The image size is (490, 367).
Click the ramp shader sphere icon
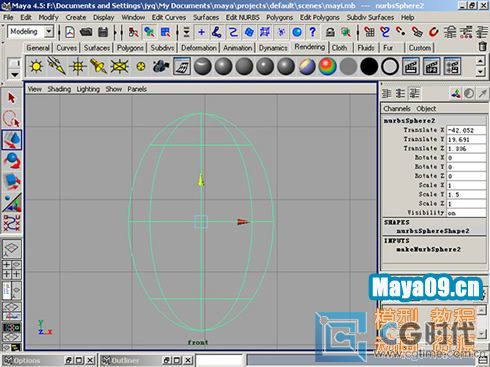click(327, 66)
